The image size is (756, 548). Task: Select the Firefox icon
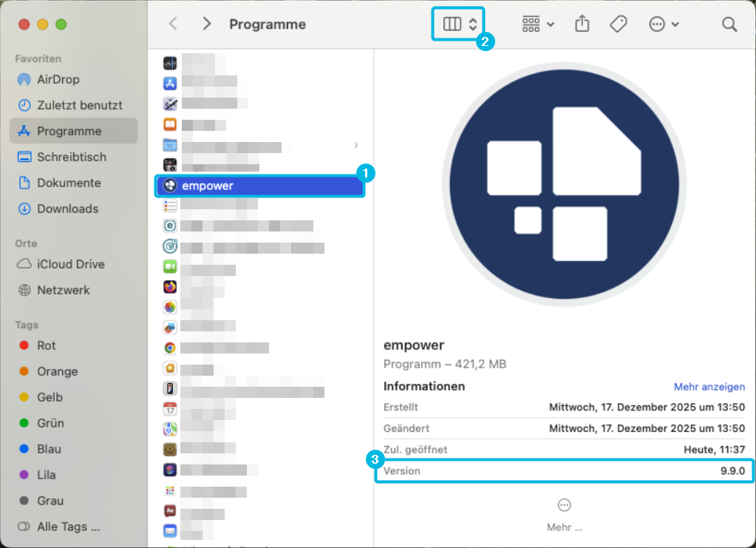click(x=170, y=287)
